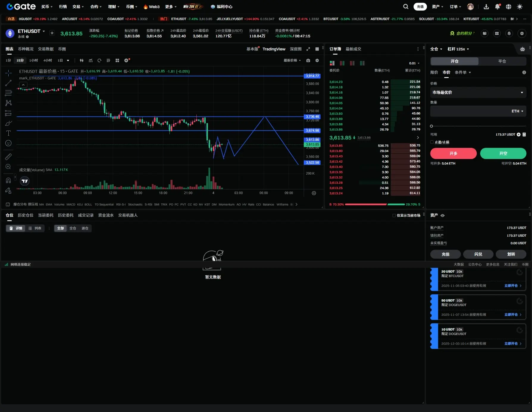Image resolution: width=532 pixels, height=412 pixels.
Task: Open the 条件单 order type dropdown
Action: point(463,73)
